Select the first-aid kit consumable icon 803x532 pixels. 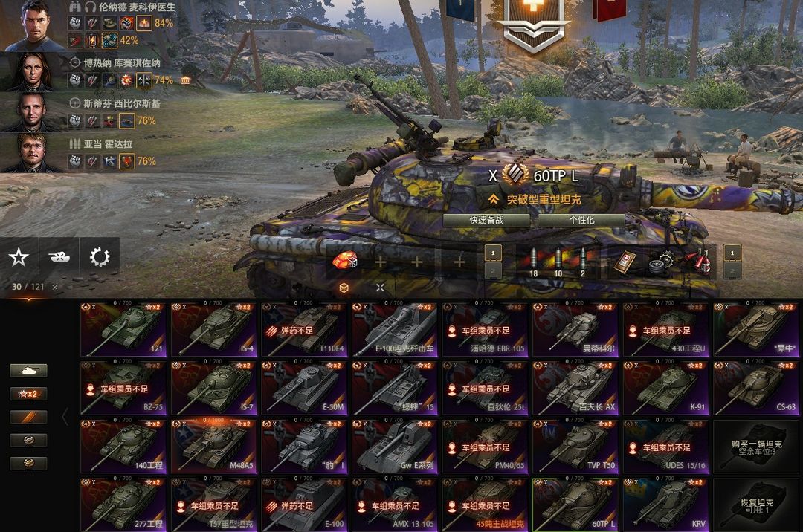click(x=626, y=262)
